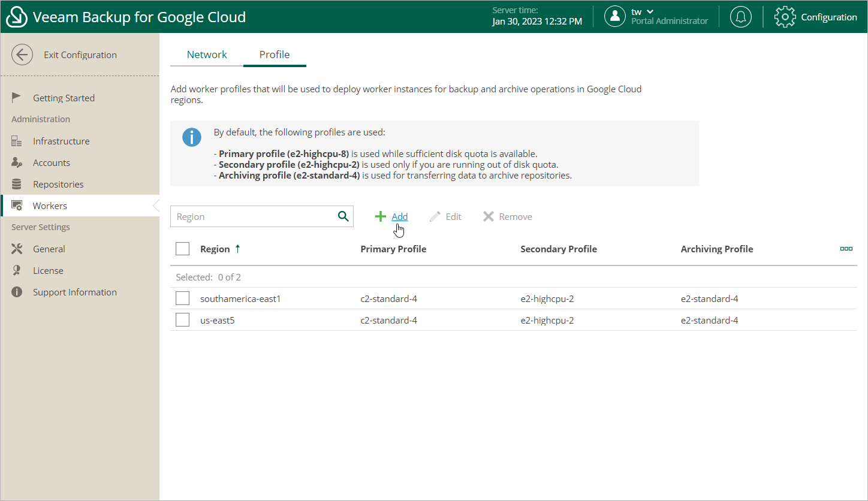This screenshot has width=868, height=501.
Task: Tick the us-east5 row checkbox
Action: [183, 320]
